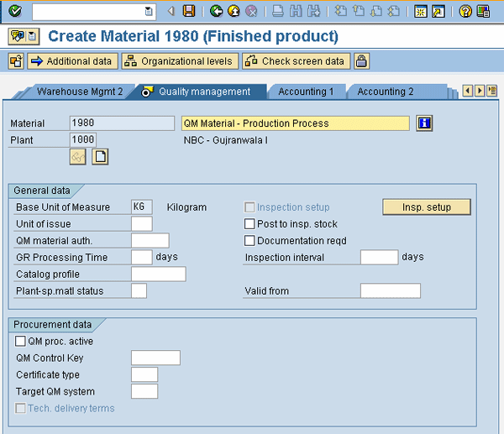This screenshot has height=434, width=504.
Task: Check the Documentation reqd option
Action: point(249,241)
